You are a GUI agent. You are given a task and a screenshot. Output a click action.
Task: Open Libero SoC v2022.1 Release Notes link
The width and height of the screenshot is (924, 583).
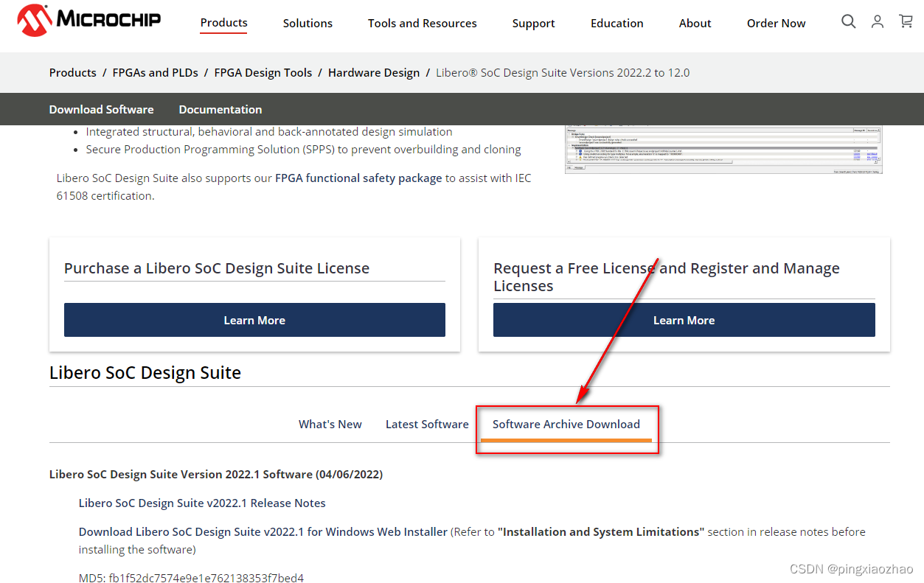[x=202, y=503]
